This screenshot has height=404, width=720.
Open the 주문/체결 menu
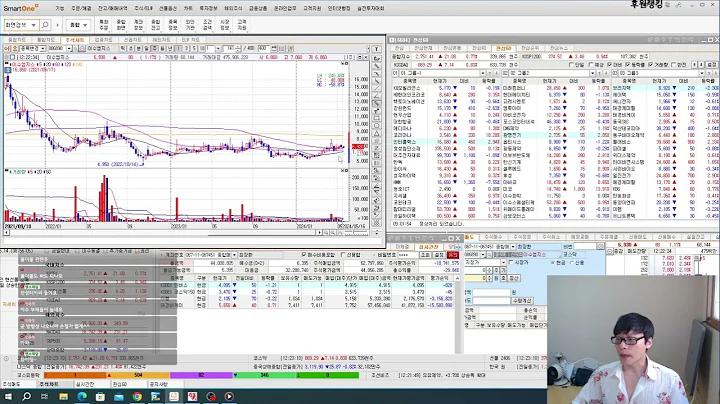(81, 8)
